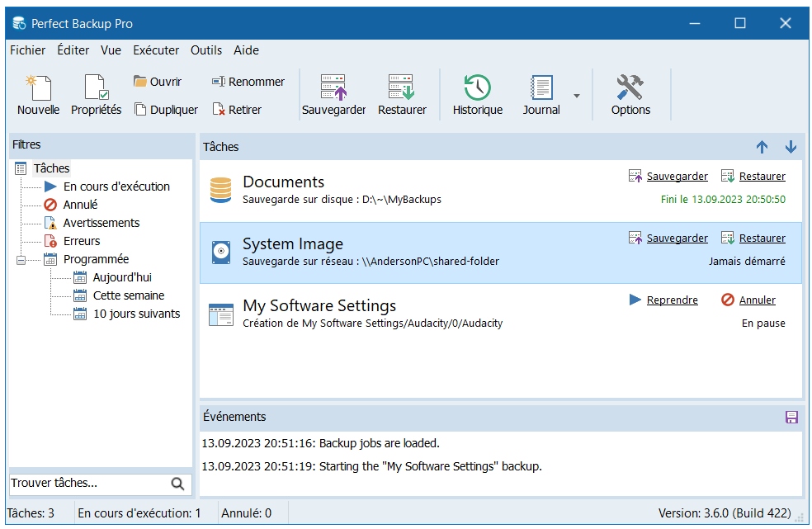The height and width of the screenshot is (529, 812).
Task: Move task up with the up arrow
Action: [x=762, y=147]
